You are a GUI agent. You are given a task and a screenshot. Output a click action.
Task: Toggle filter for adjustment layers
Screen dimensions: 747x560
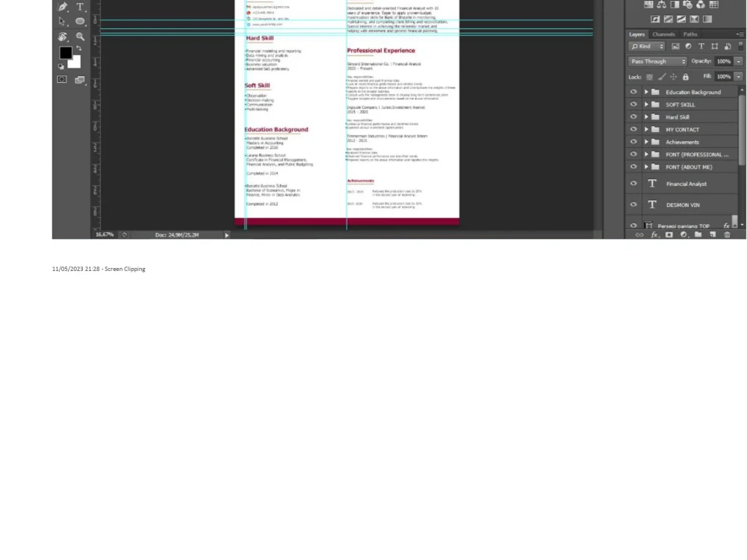click(688, 46)
